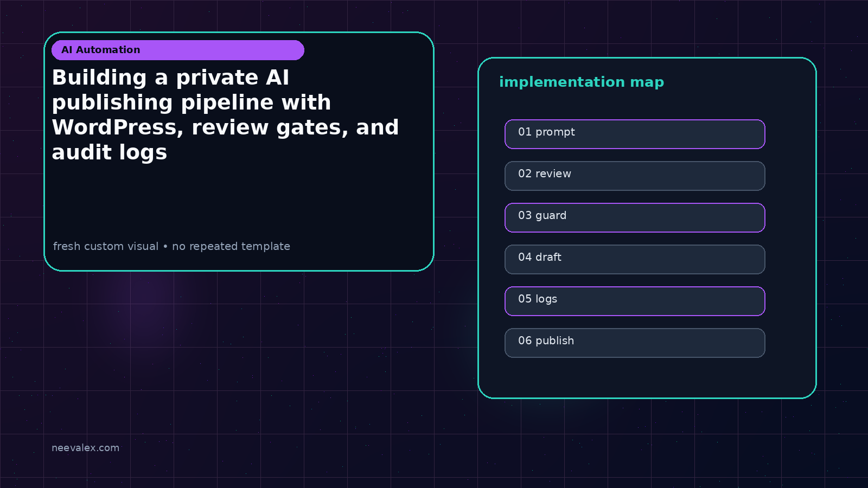
Task: Click the implementation map heading
Action: 582,82
